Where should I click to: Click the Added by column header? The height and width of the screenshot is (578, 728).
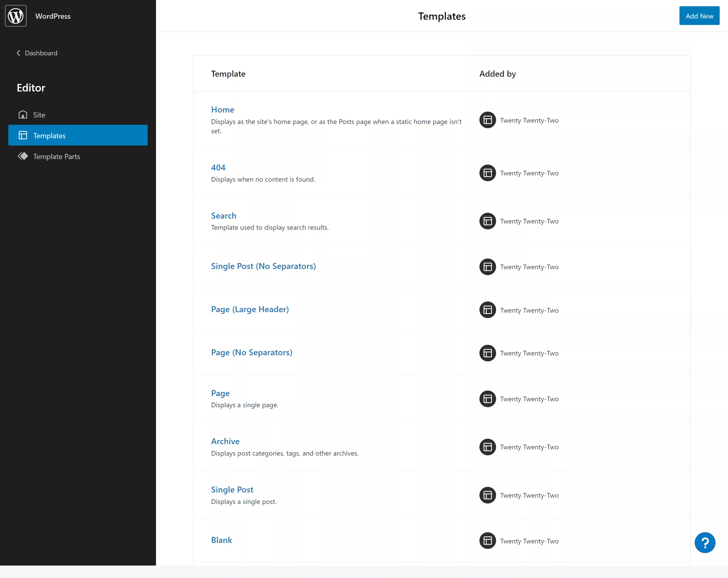(498, 74)
